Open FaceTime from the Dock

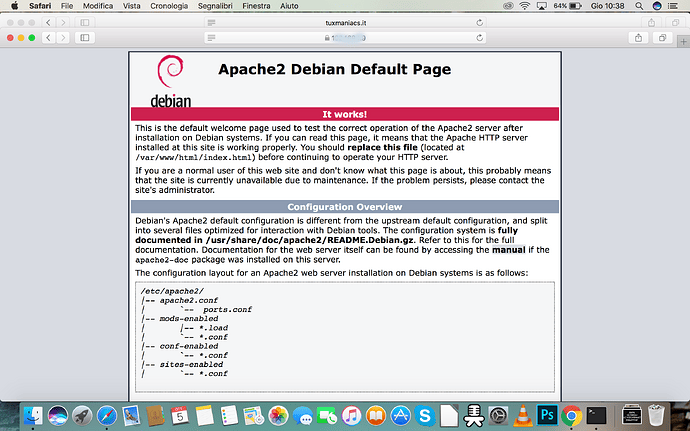(327, 416)
